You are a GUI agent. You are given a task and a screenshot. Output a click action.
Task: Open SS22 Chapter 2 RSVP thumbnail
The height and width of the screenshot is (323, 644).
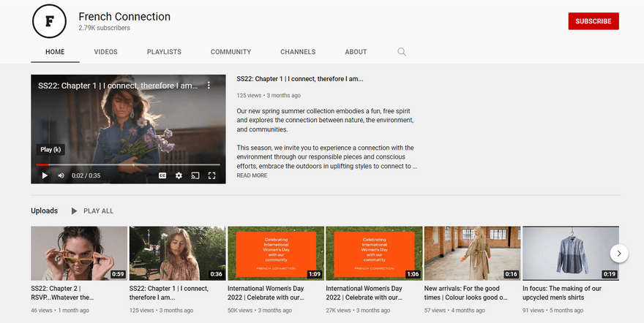(79, 254)
